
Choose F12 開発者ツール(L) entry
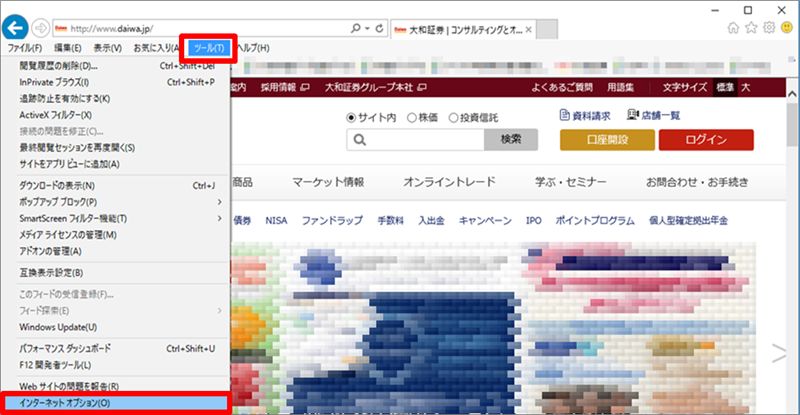[x=116, y=365]
